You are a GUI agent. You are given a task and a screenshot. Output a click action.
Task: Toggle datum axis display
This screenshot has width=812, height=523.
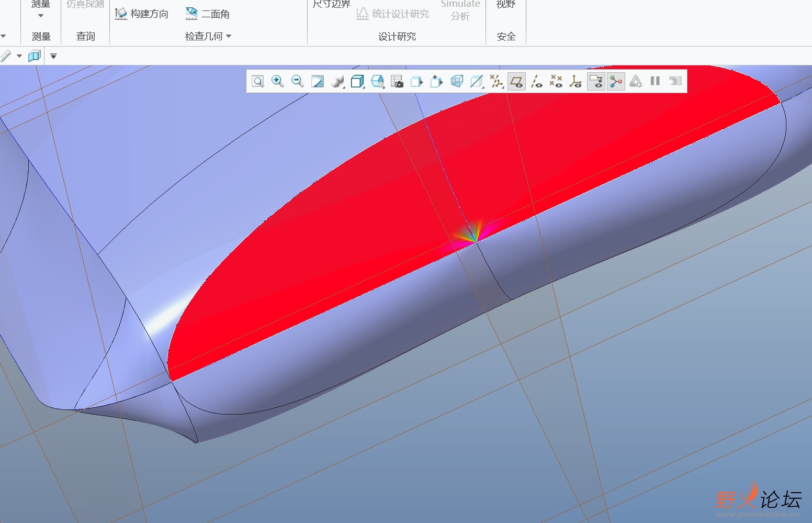click(x=536, y=81)
